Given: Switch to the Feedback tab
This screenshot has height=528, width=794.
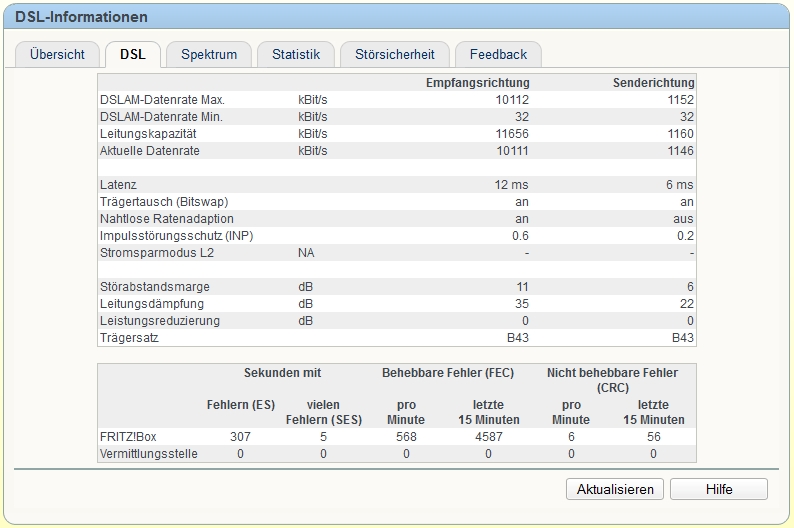Looking at the screenshot, I should pos(498,55).
